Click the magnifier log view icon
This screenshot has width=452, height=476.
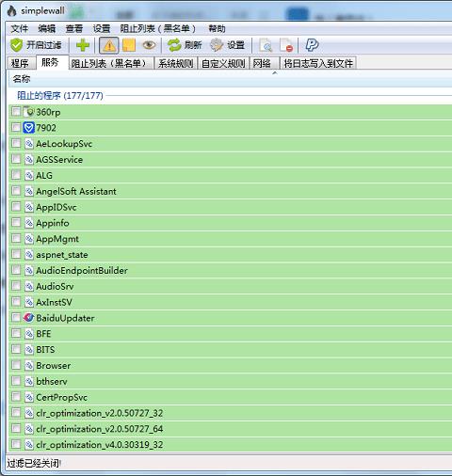tap(266, 45)
